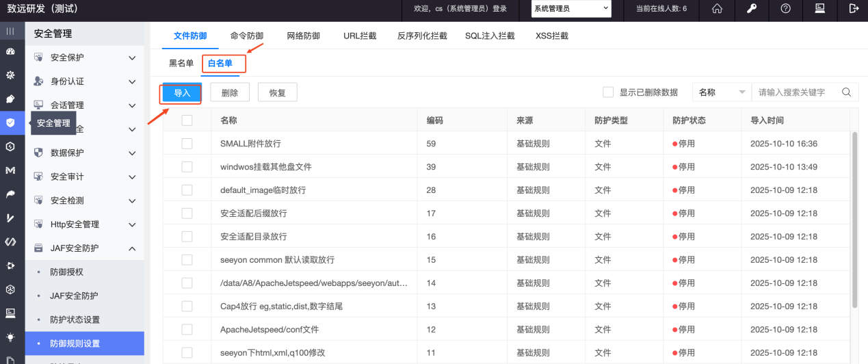This screenshot has width=868, height=364.
Task: Click the table's vertical scrollbar
Action: [854, 219]
